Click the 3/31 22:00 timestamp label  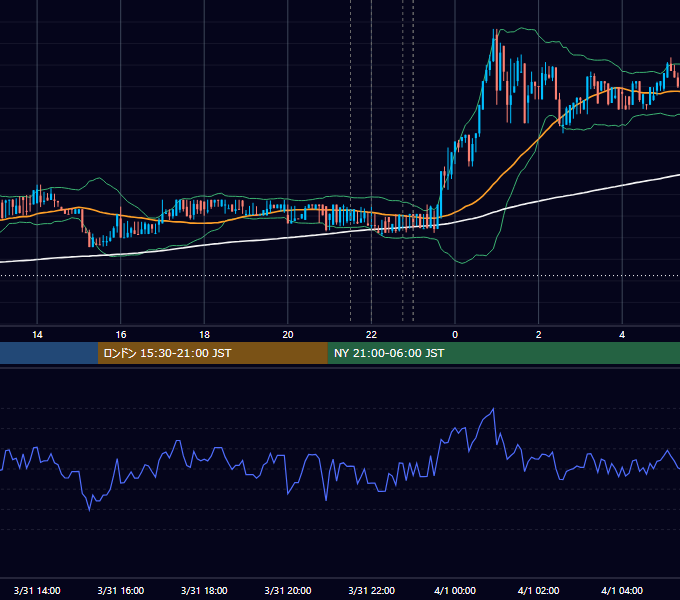coord(372,590)
